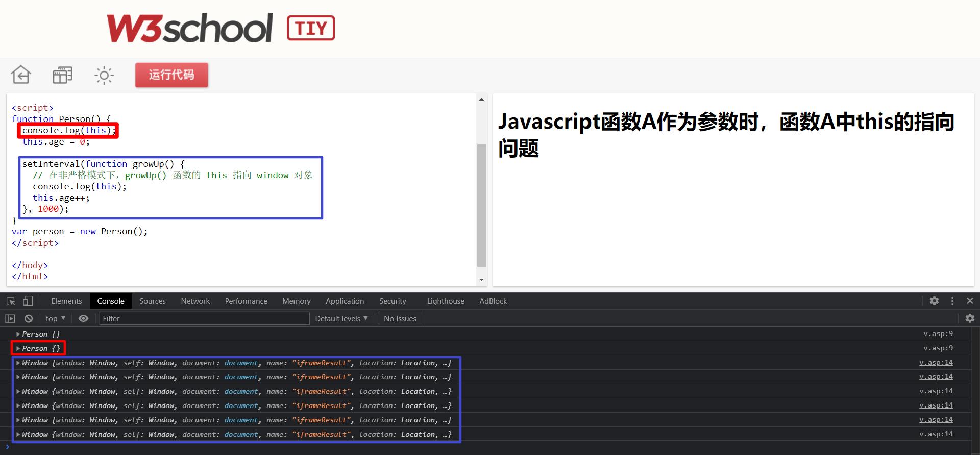The height and width of the screenshot is (455, 980).
Task: Click the TIY badge icon
Action: (x=311, y=28)
